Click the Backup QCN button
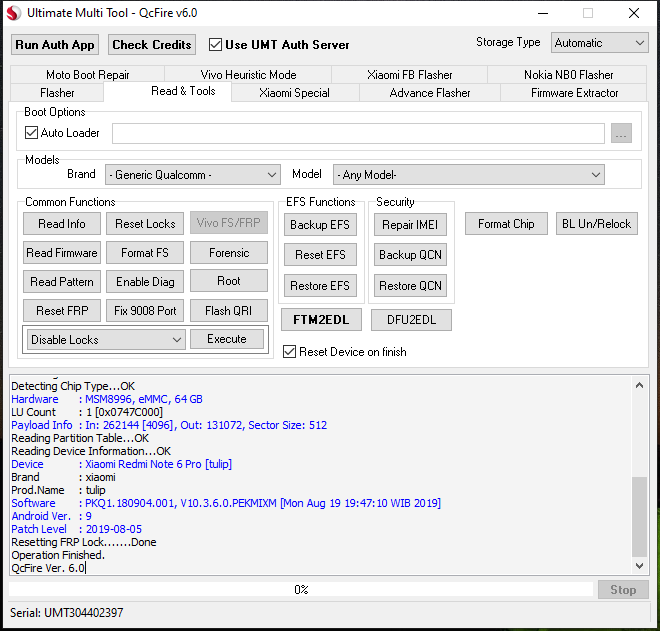Screen dimensions: 660x631 [410, 255]
